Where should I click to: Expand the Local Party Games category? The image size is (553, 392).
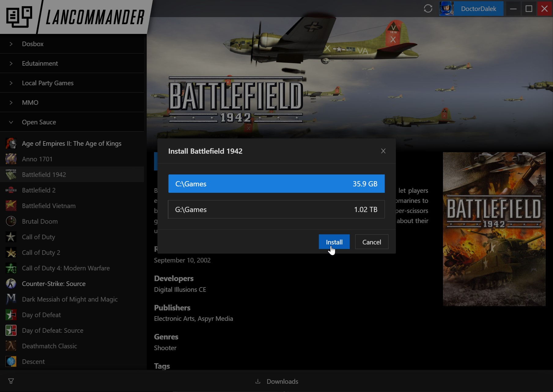tap(47, 83)
